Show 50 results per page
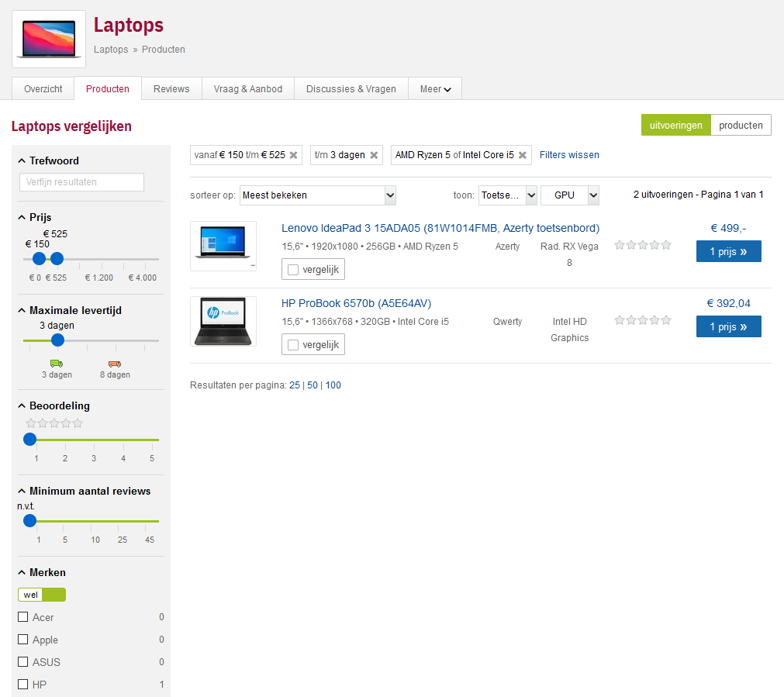Screen dimensions: 784x697 point(313,385)
